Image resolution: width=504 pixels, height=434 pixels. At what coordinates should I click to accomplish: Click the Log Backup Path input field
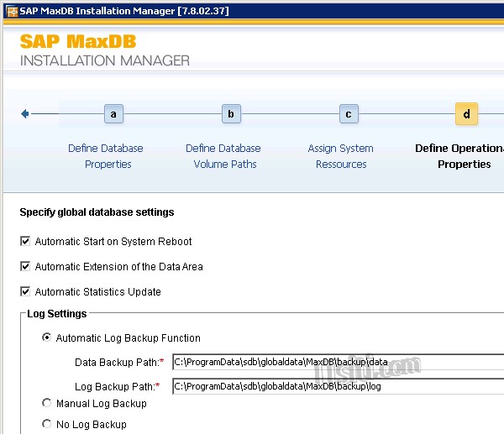[x=339, y=386]
